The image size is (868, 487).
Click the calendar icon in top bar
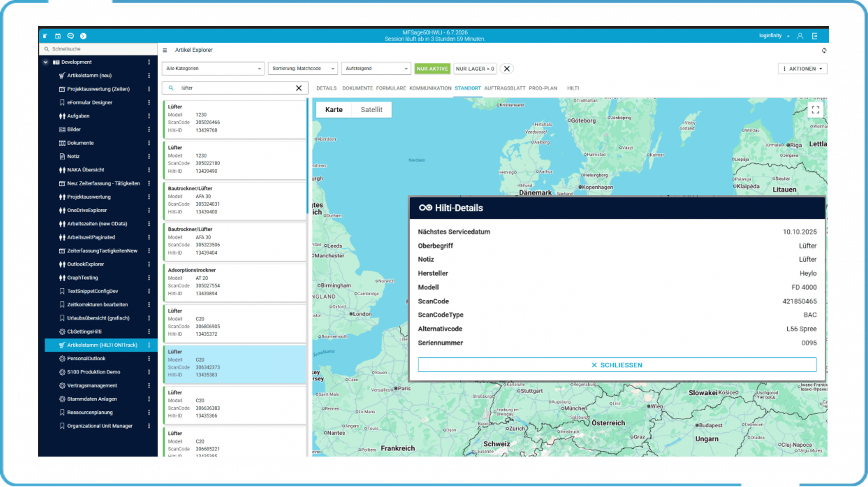(58, 36)
